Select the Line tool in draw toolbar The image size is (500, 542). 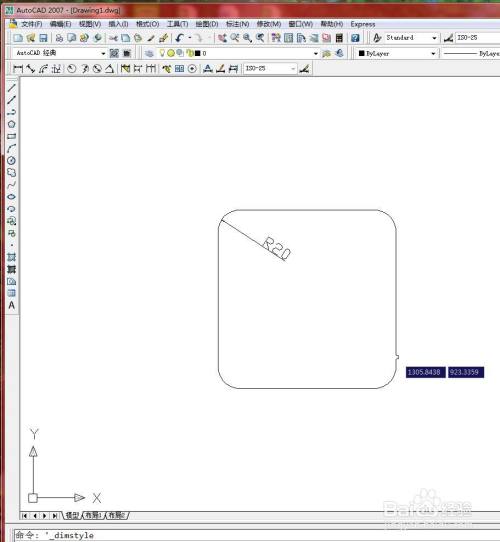point(11,88)
